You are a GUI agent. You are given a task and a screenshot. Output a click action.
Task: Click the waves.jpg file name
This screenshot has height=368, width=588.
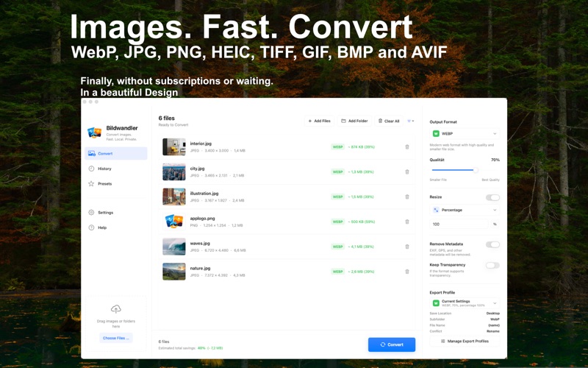[x=200, y=244]
